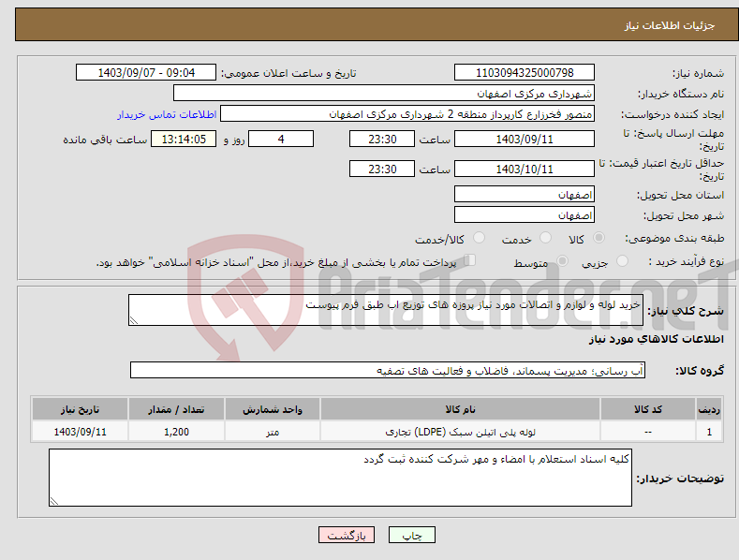Click the delivery province field اصفهان
The height and width of the screenshot is (560, 739).
tap(525, 194)
